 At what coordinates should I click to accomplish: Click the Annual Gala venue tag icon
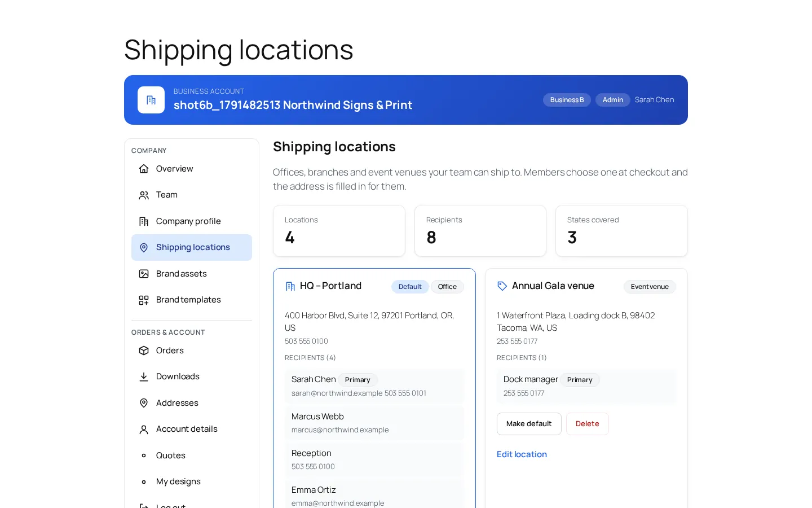(502, 286)
